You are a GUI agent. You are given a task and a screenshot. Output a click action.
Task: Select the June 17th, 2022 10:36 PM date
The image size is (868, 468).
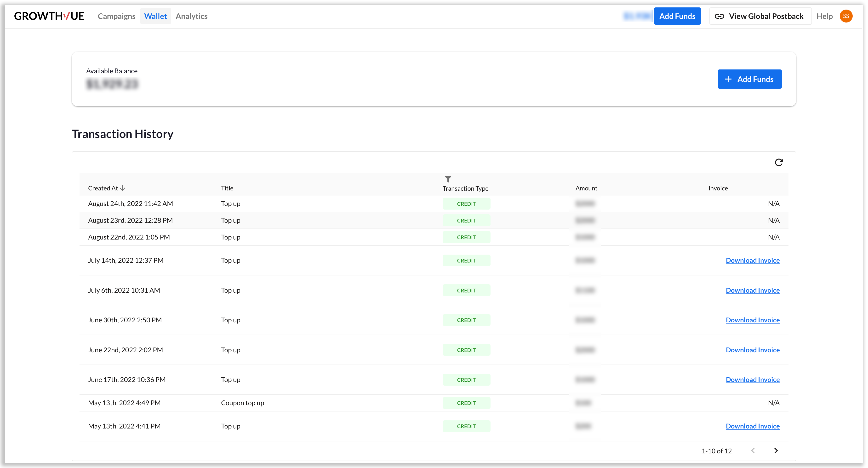(127, 379)
